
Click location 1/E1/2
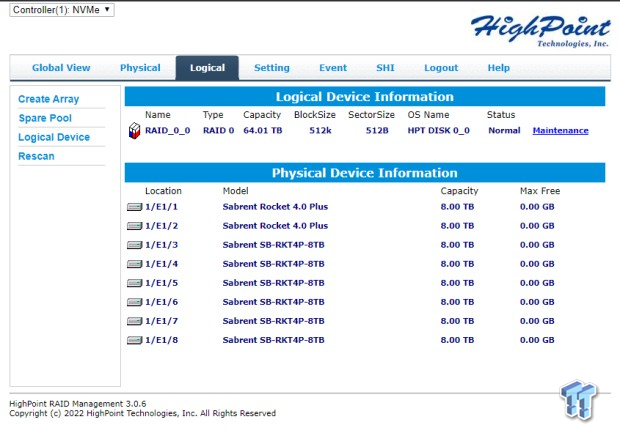coord(161,226)
